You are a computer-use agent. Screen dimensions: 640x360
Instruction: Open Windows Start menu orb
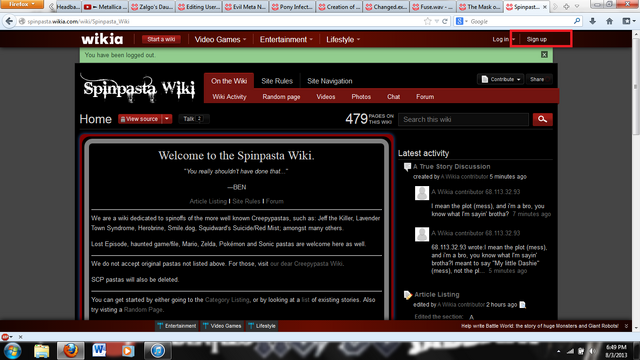12,351
